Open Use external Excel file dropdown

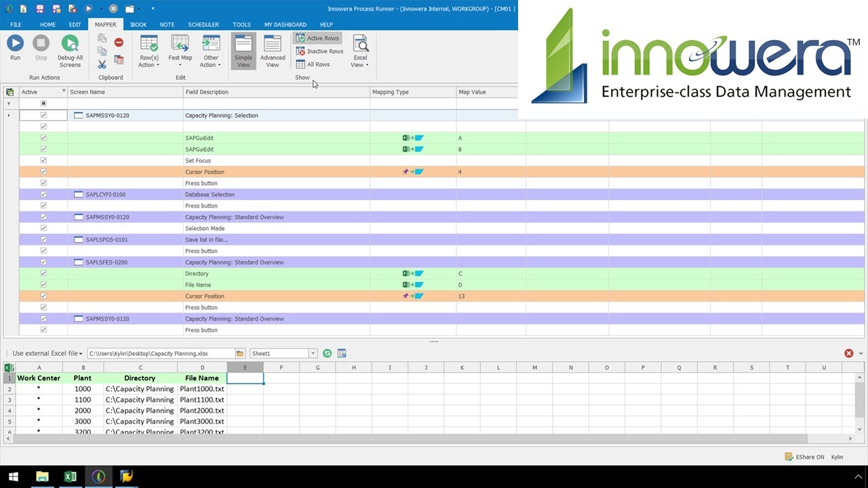click(47, 353)
